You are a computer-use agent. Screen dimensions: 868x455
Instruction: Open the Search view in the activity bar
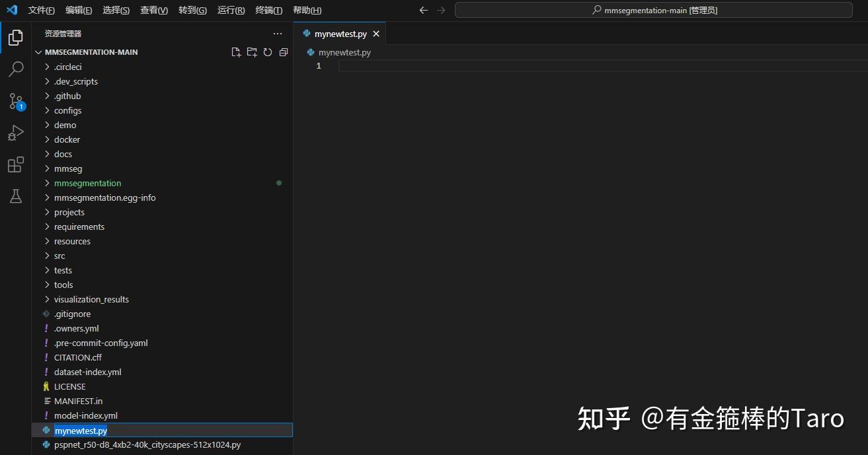tap(16, 69)
